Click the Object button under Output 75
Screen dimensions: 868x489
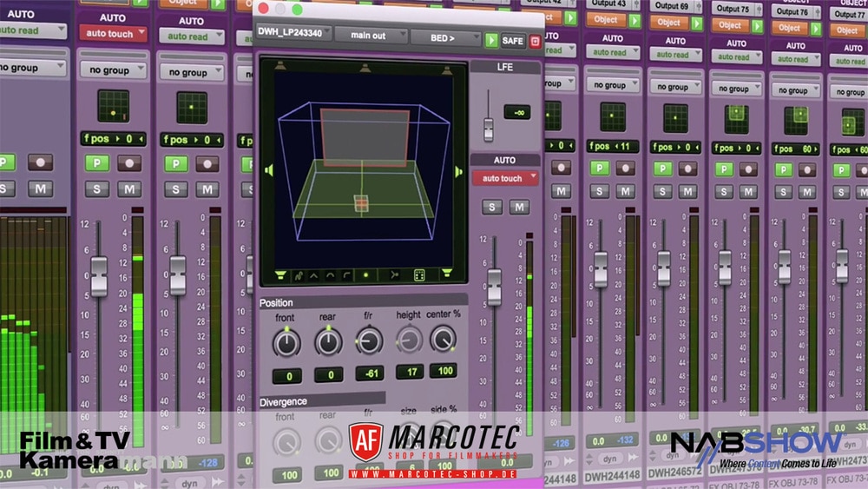(x=730, y=25)
